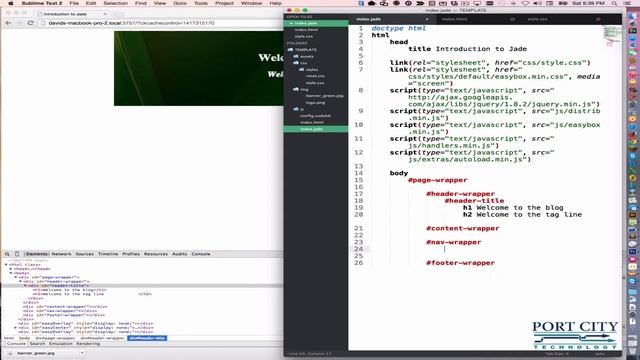Screen dimensions: 640x360
Task: Click the DevTools inspect magnifier icon
Action: click(x=7, y=254)
